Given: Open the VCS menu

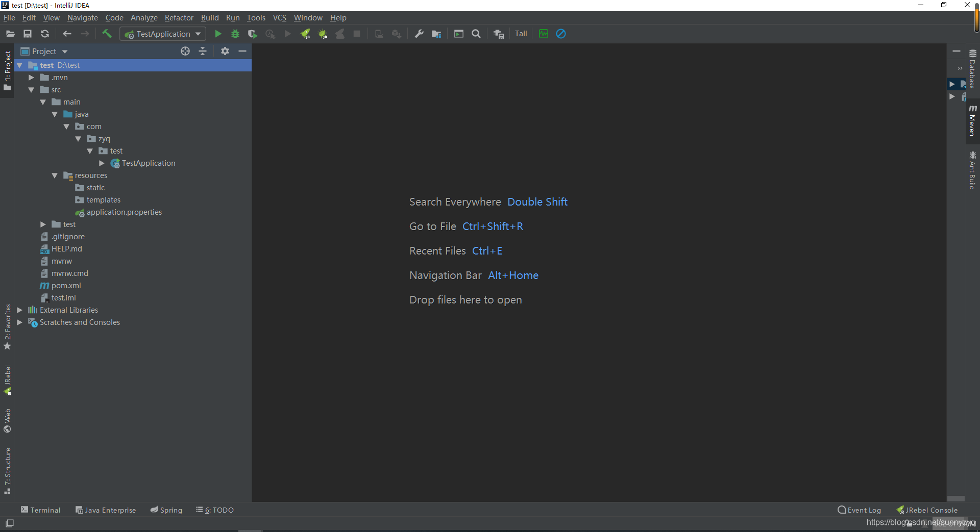Looking at the screenshot, I should pos(280,17).
